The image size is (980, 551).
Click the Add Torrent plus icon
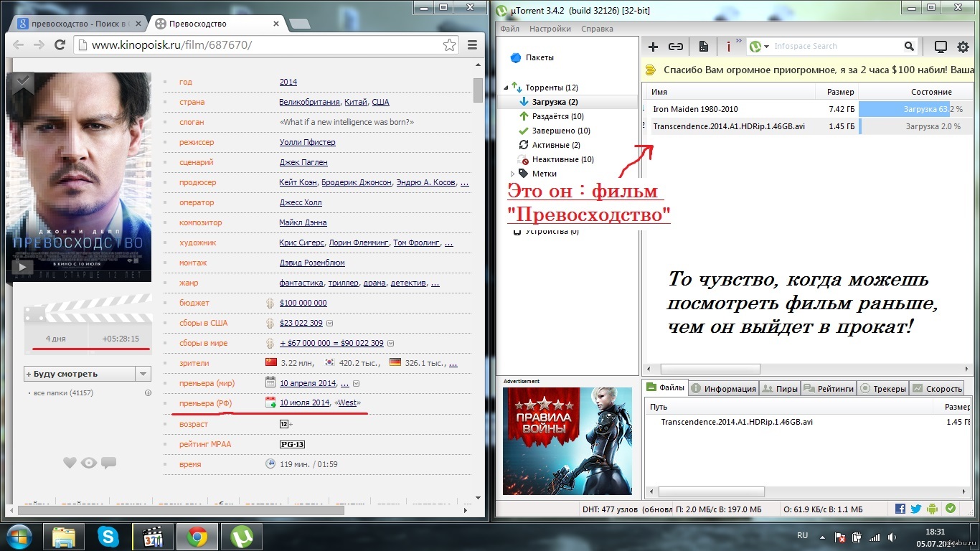pyautogui.click(x=653, y=47)
